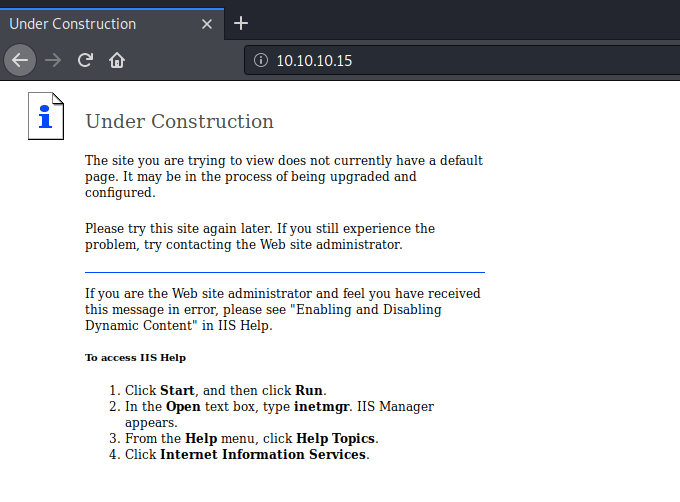Click Internet Information Services in step 4
Image resolution: width=680 pixels, height=502 pixels.
click(263, 454)
